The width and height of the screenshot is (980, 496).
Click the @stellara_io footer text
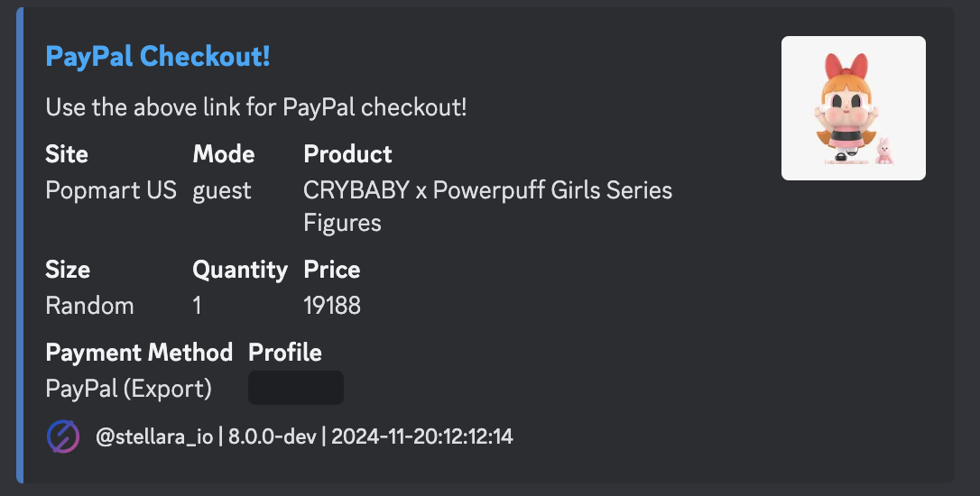[154, 437]
